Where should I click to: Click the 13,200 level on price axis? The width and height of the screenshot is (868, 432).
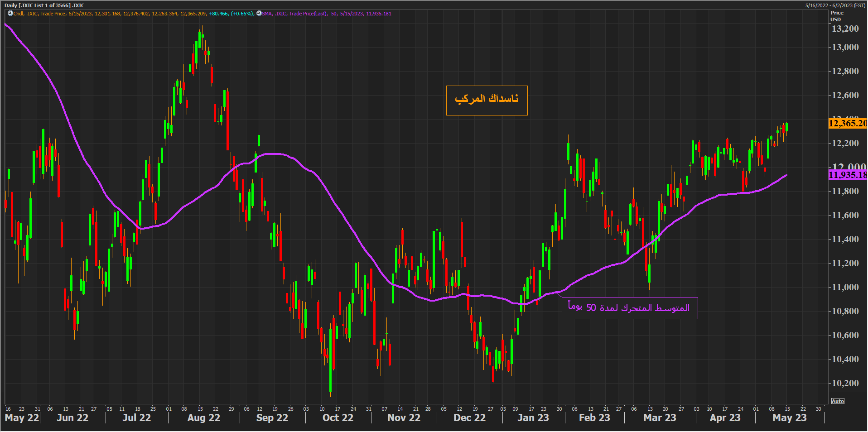click(845, 29)
